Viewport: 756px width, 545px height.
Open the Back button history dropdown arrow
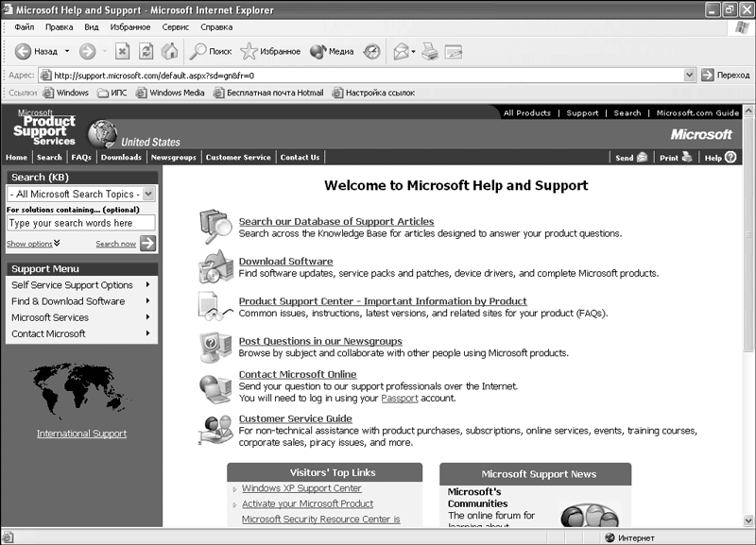[x=67, y=51]
